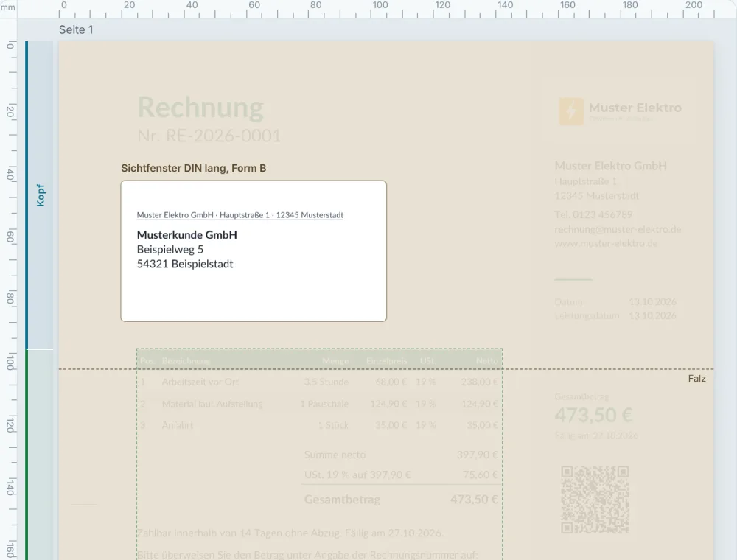
Task: Click the Leistungsdatum label
Action: coord(587,315)
